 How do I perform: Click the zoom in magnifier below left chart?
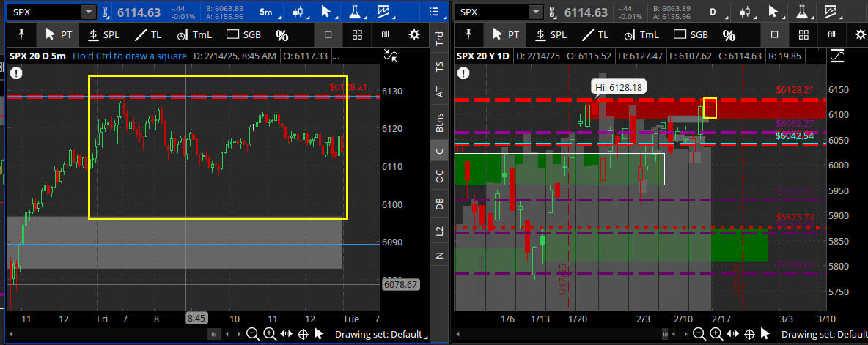click(270, 334)
